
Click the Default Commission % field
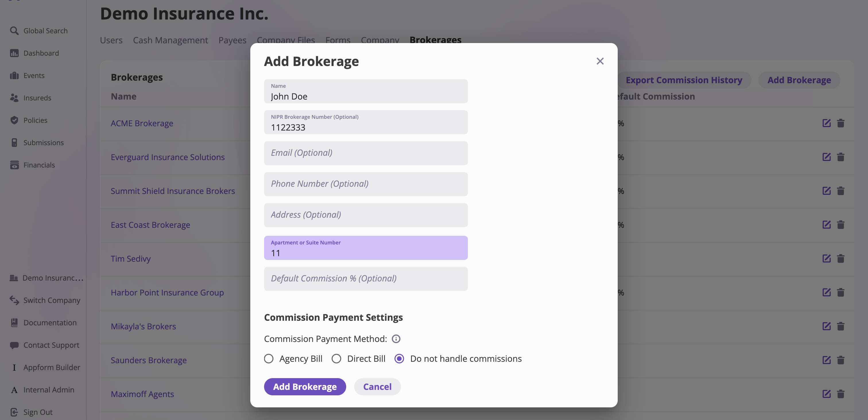click(366, 279)
